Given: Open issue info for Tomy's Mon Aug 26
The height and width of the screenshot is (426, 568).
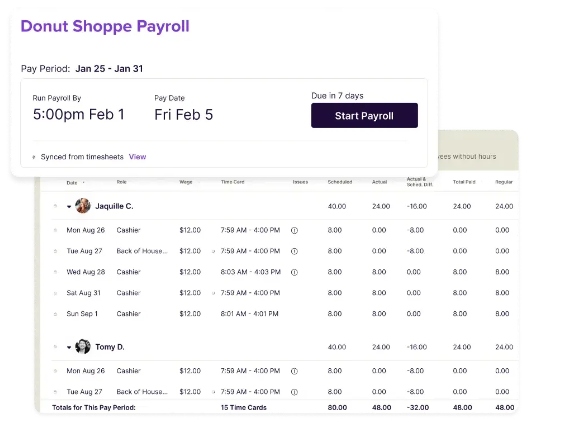Looking at the screenshot, I should click(295, 371).
